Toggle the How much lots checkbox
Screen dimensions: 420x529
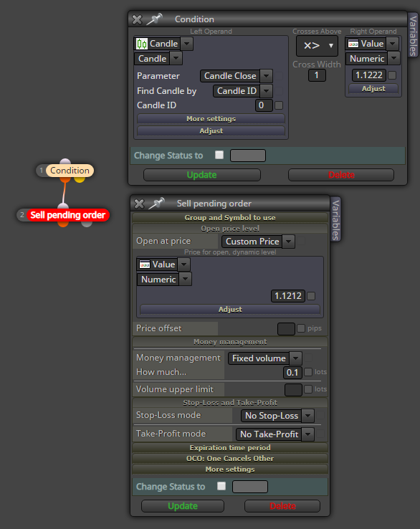tap(308, 372)
